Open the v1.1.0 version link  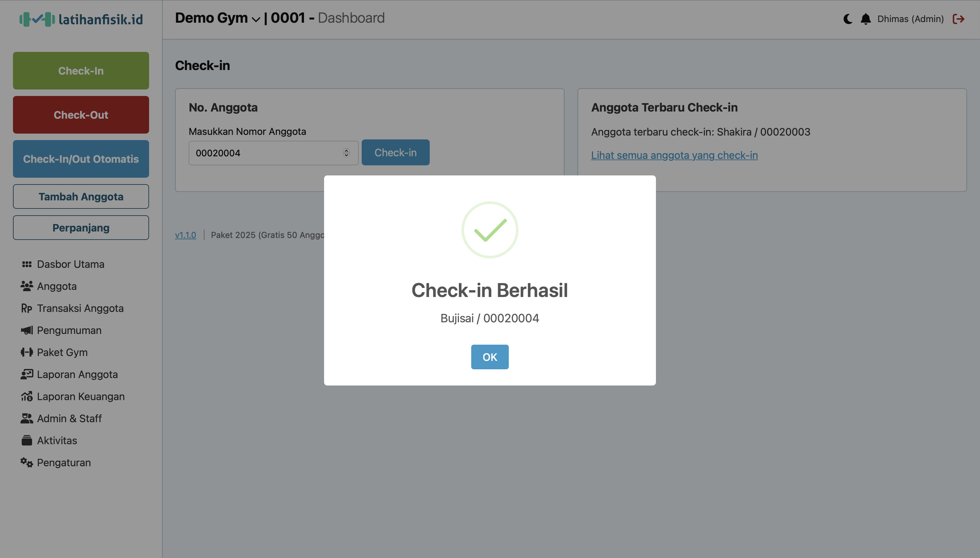click(185, 235)
